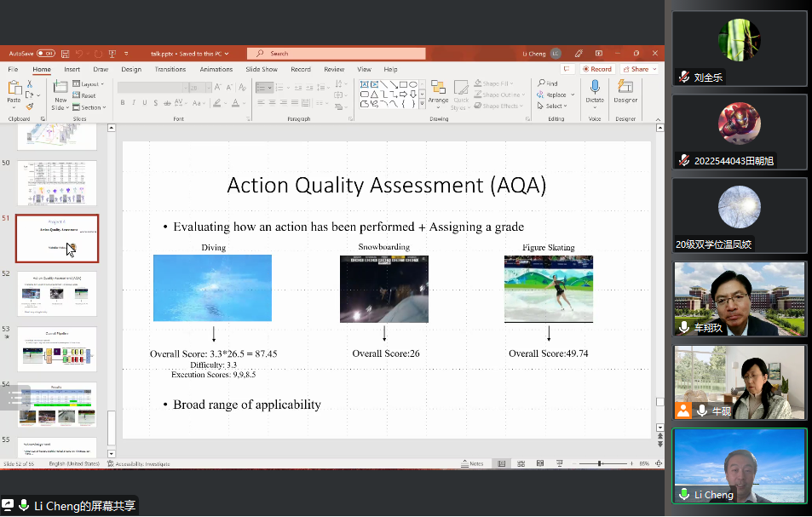812x517 pixels.
Task: Switch to the Slide Show tab
Action: (262, 69)
